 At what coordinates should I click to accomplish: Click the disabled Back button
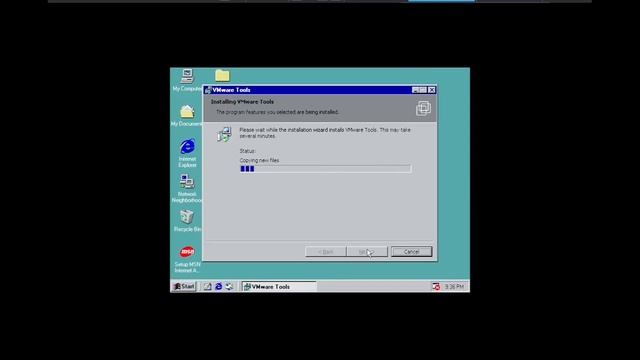326,252
